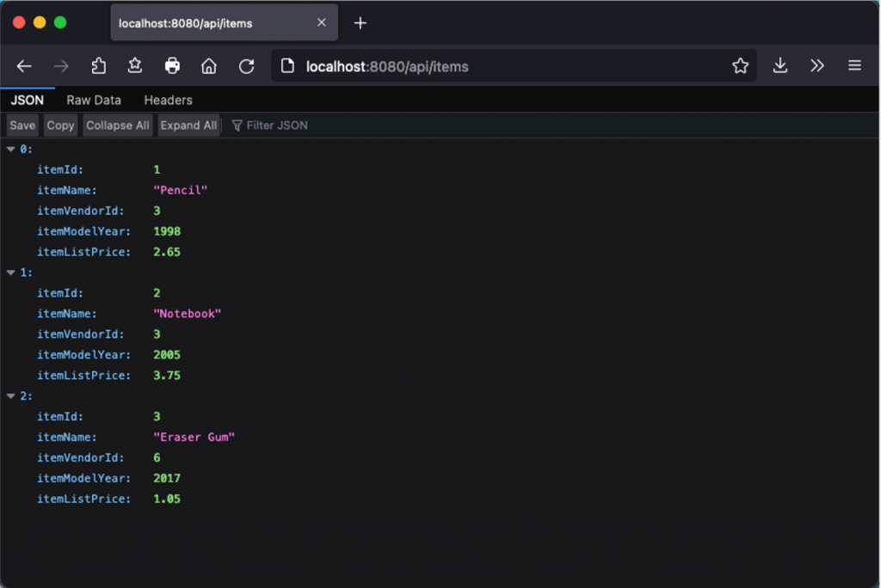Screen dimensions: 881x588
Task: Click the itemModelYear value 2005
Action: point(167,355)
